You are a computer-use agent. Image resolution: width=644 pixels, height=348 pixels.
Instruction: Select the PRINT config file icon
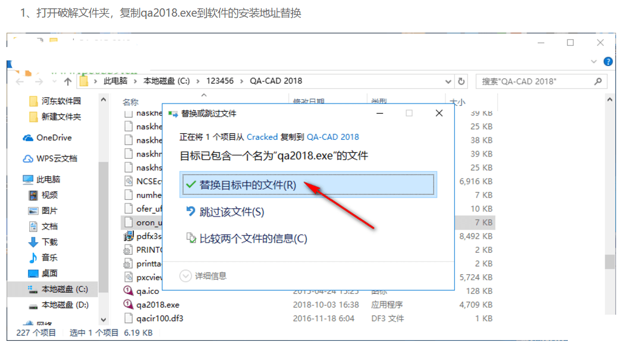[128, 250]
